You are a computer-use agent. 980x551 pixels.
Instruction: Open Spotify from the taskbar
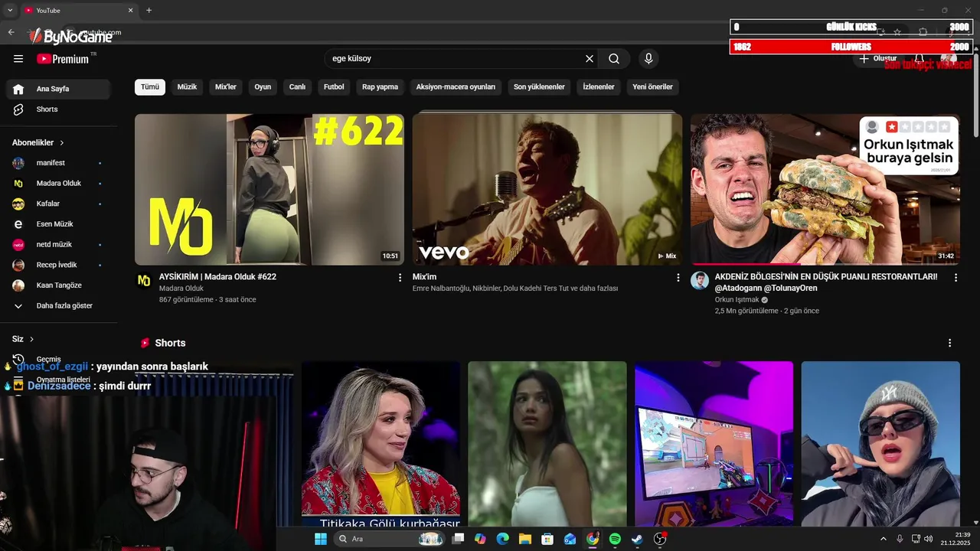(615, 539)
